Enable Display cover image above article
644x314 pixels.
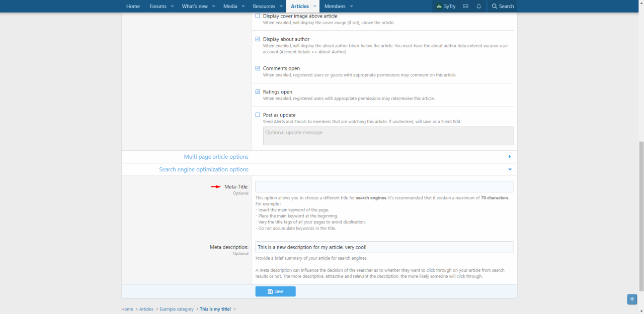pyautogui.click(x=258, y=16)
